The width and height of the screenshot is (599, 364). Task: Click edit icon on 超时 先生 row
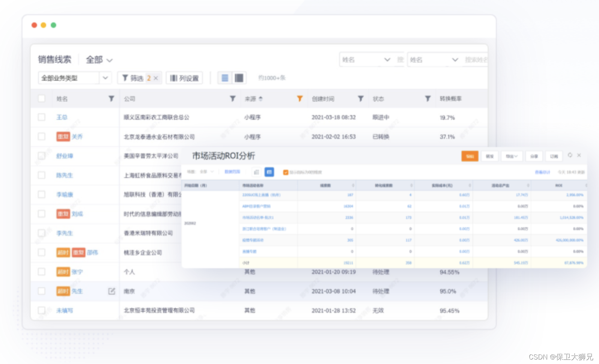coord(111,291)
